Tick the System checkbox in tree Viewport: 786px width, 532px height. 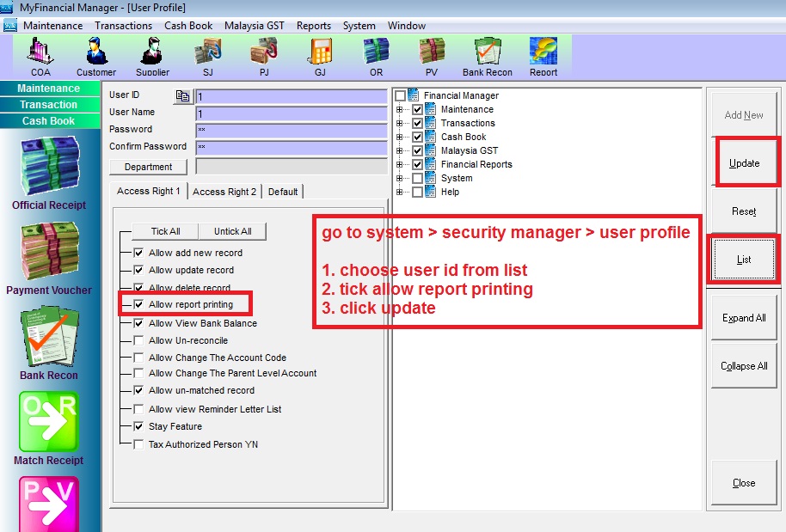pos(418,178)
